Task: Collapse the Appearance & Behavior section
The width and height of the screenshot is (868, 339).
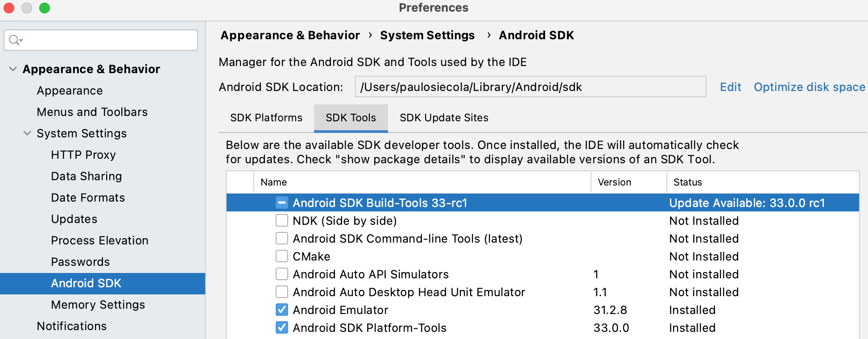Action: (x=13, y=69)
